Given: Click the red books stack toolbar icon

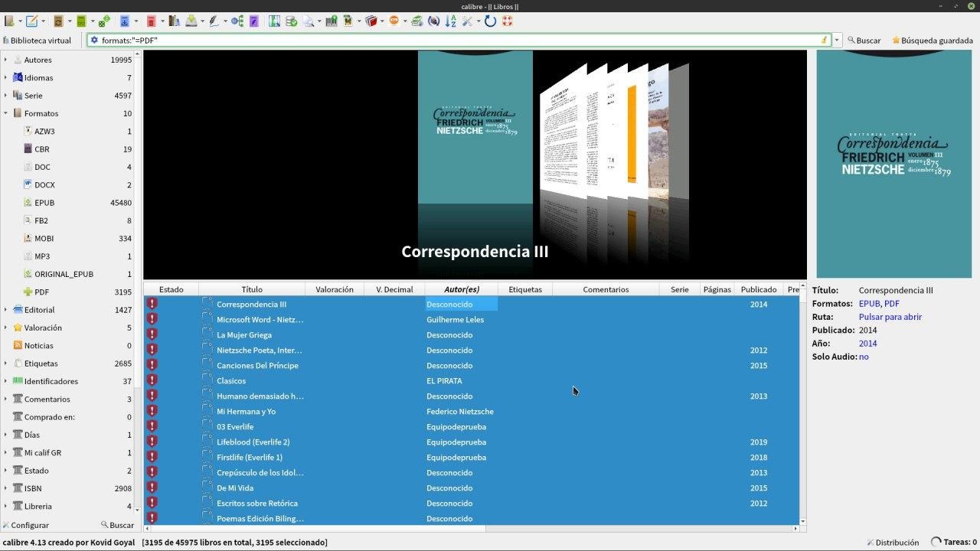Looking at the screenshot, I should click(371, 21).
